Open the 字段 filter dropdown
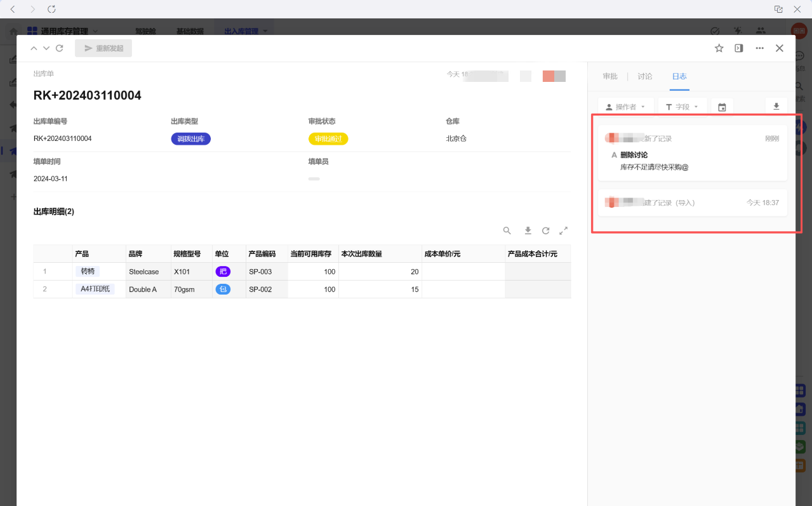This screenshot has width=812, height=506. click(682, 107)
